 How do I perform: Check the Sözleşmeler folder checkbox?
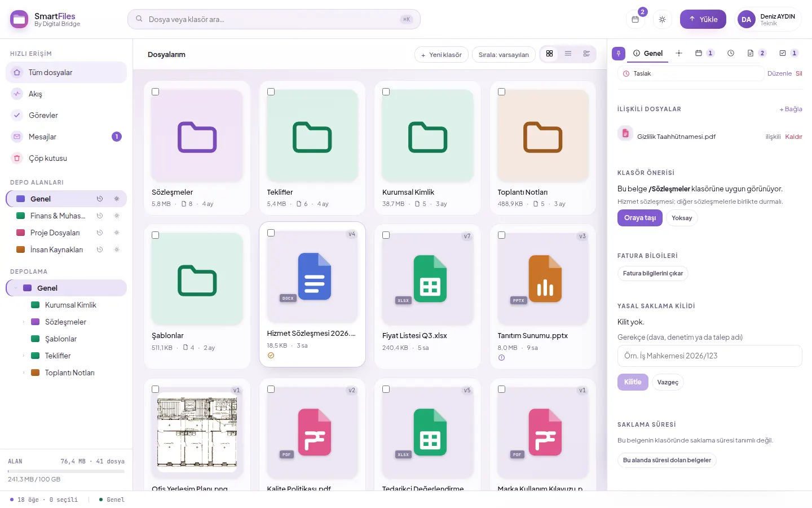[156, 91]
